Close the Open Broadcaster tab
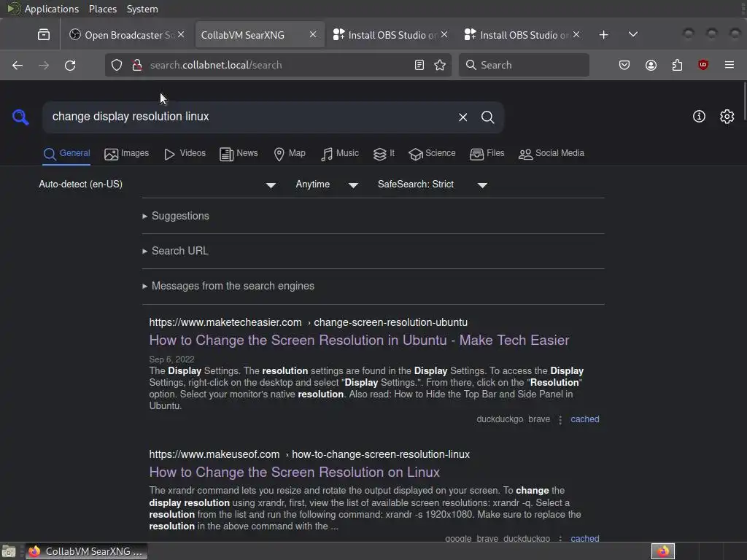Viewport: 747px width, 560px height. pos(181,35)
